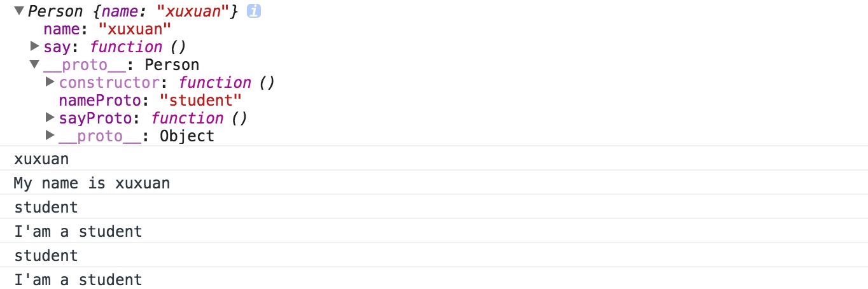Collapse the __proto__: Person node
868x289 pixels.
coord(34,65)
